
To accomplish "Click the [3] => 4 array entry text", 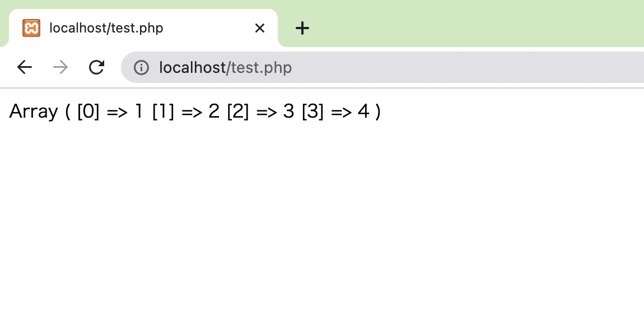I will [x=335, y=111].
